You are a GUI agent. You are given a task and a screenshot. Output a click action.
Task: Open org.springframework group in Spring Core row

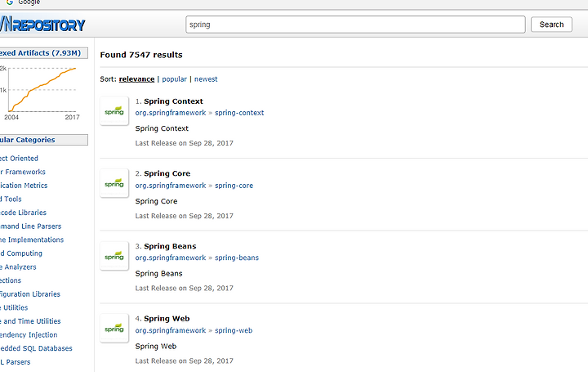pos(171,186)
